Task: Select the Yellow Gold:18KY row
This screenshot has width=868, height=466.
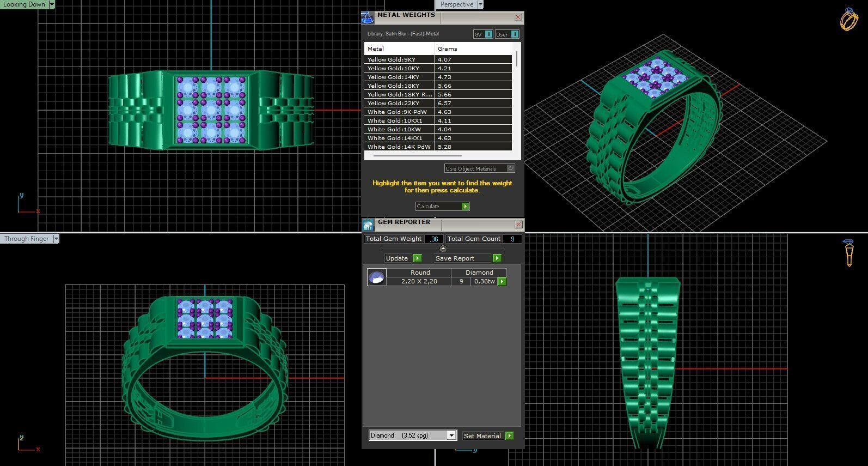Action: coord(438,86)
